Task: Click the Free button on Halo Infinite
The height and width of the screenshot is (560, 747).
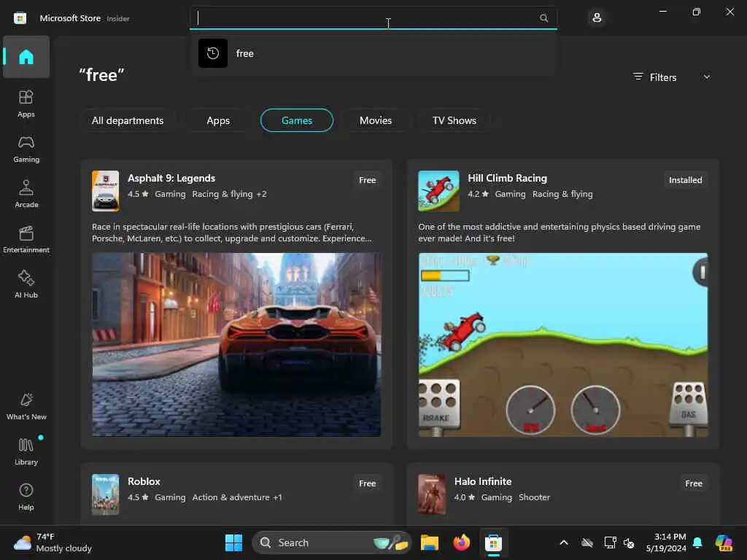Action: point(694,483)
